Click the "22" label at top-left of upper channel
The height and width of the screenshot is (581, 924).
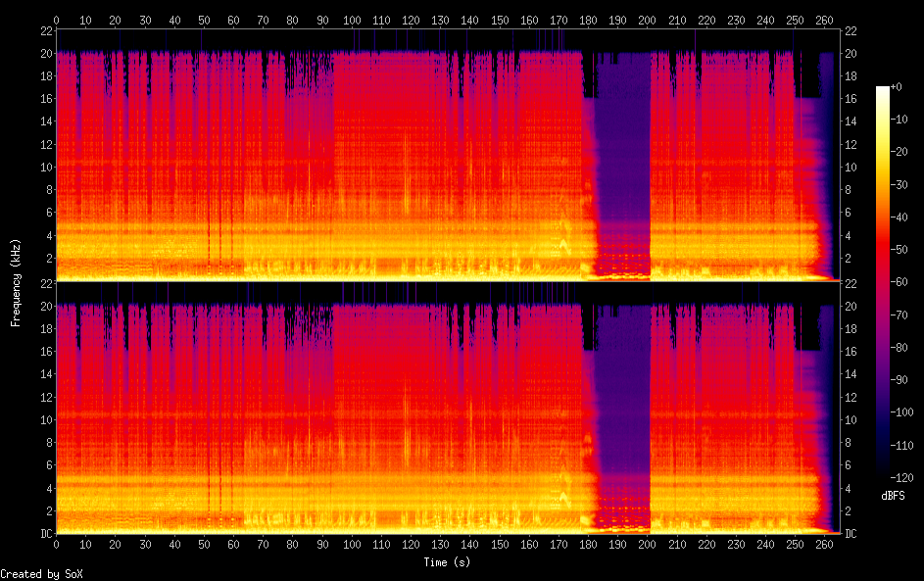pos(46,30)
